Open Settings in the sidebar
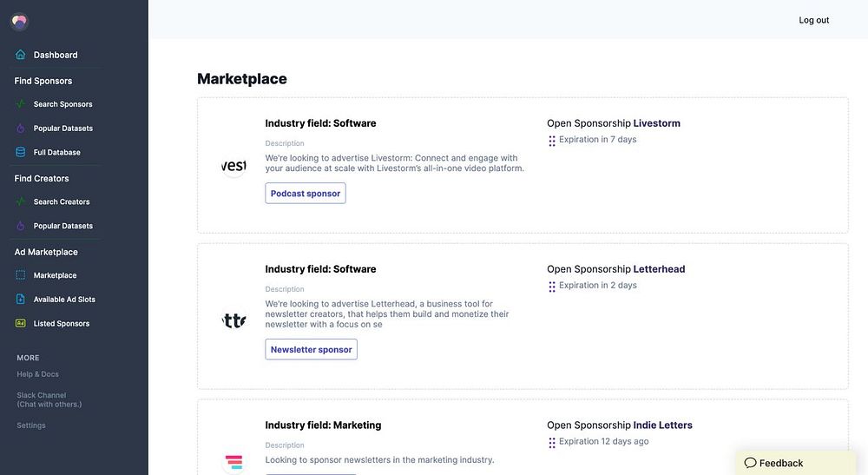Image resolution: width=868 pixels, height=475 pixels. point(31,426)
